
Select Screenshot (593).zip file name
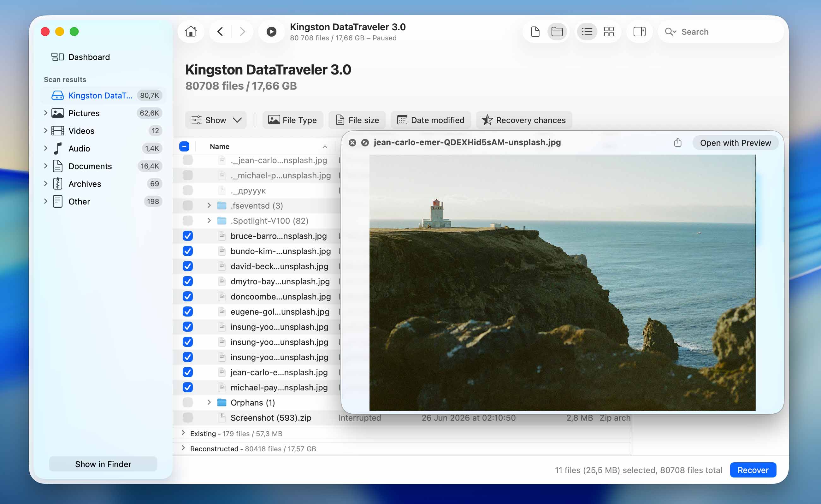tap(270, 418)
